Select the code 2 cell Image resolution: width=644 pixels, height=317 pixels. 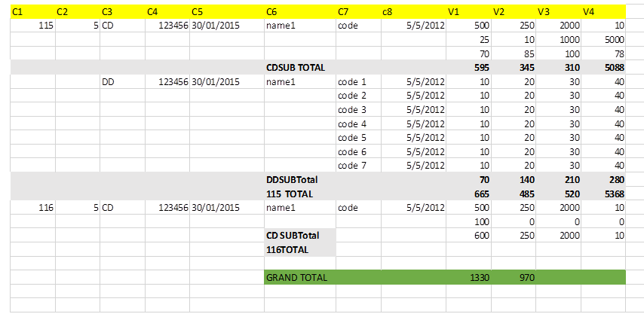(x=358, y=96)
